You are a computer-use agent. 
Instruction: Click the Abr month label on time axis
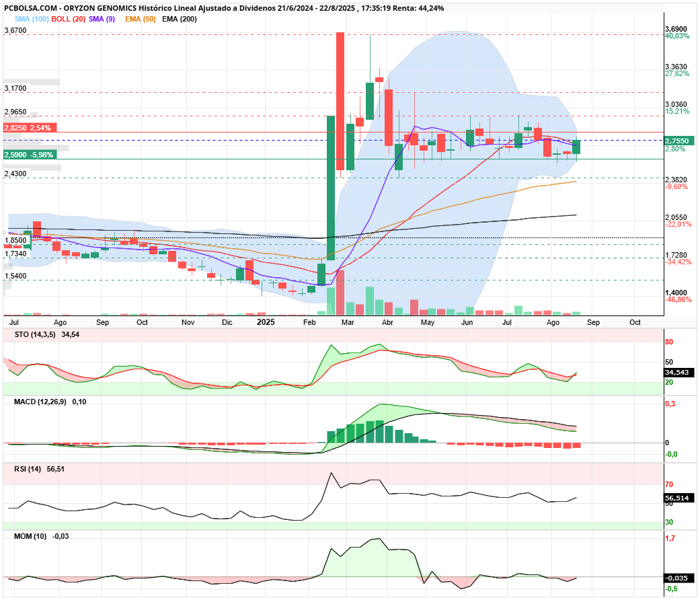point(387,322)
